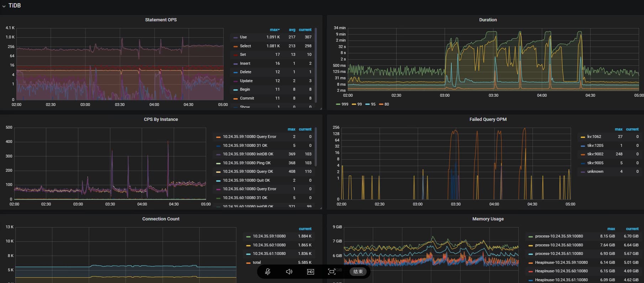This screenshot has width=644, height=283.
Task: Open the Duration panel title dropdown
Action: click(488, 20)
